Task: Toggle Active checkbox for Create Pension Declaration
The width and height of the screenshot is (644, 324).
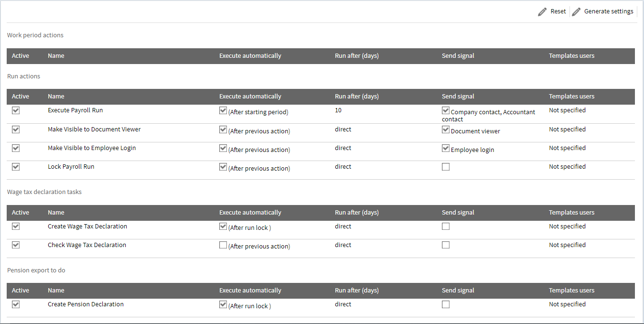Action: tap(16, 304)
